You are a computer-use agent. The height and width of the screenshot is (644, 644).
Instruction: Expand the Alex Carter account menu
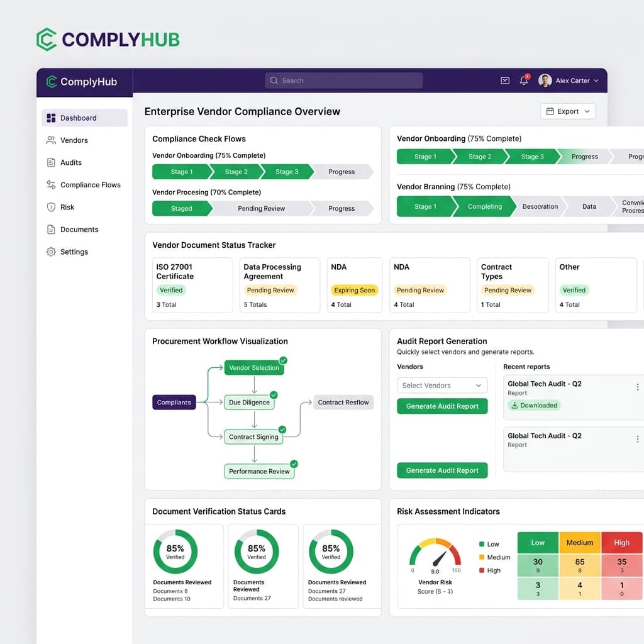pyautogui.click(x=569, y=80)
